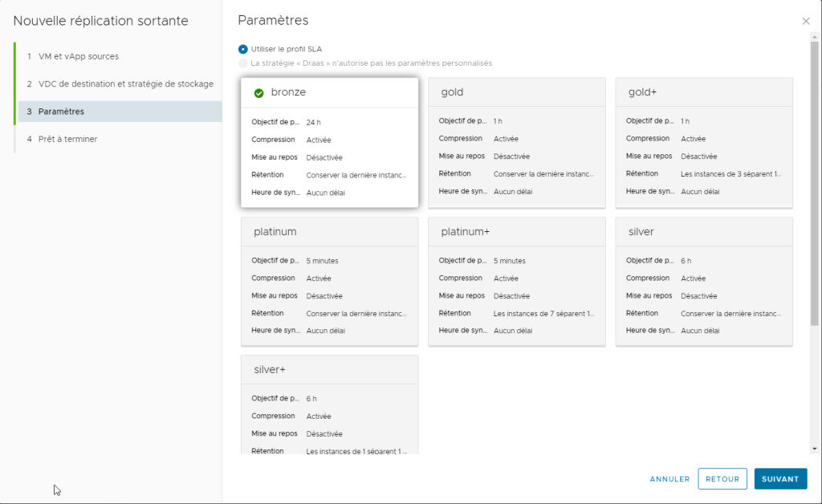Choose the gold SLA profile title

click(452, 92)
